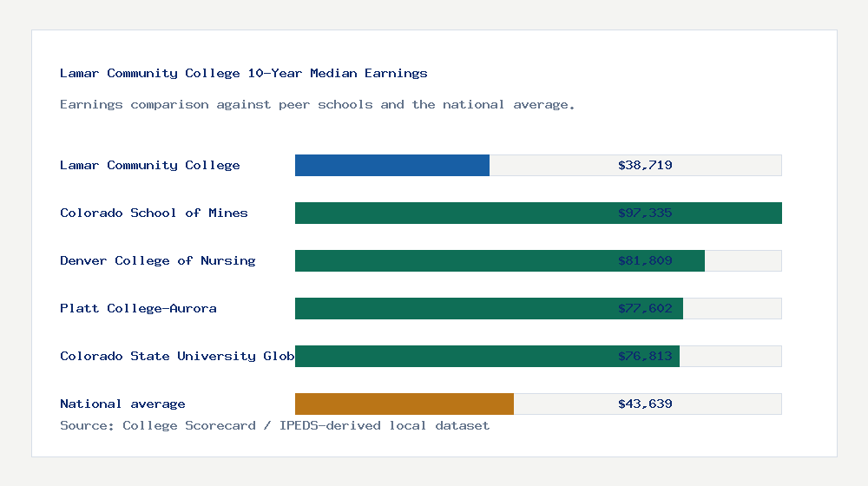The height and width of the screenshot is (486, 868).
Task: Click the green Platt College-Aurora bar
Action: 489,308
